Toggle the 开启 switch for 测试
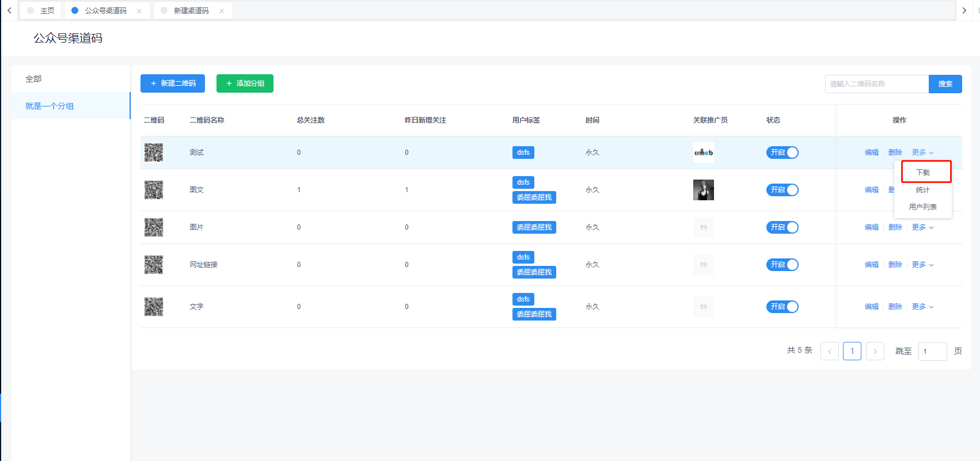Image resolution: width=980 pixels, height=461 pixels. click(x=782, y=153)
